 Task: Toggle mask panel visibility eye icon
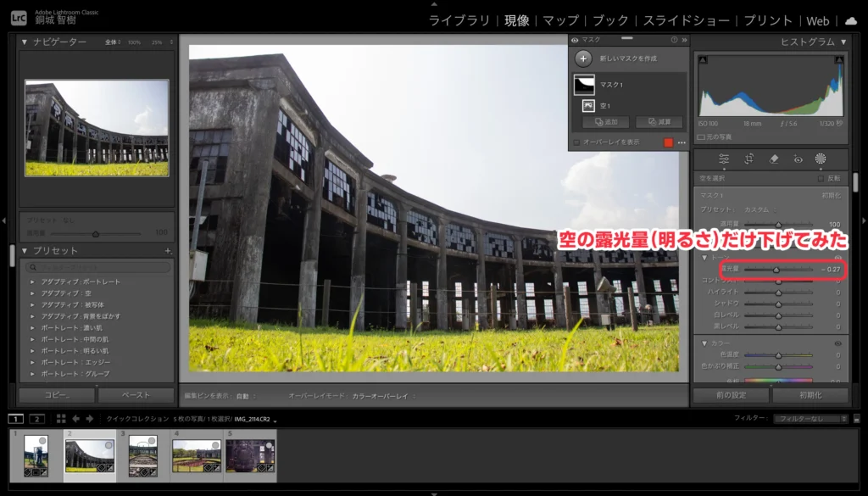click(x=576, y=40)
